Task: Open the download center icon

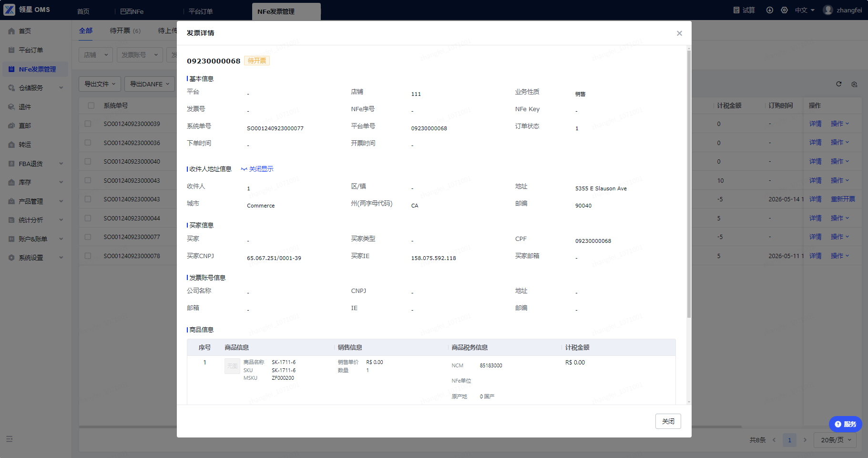Action: tap(769, 10)
